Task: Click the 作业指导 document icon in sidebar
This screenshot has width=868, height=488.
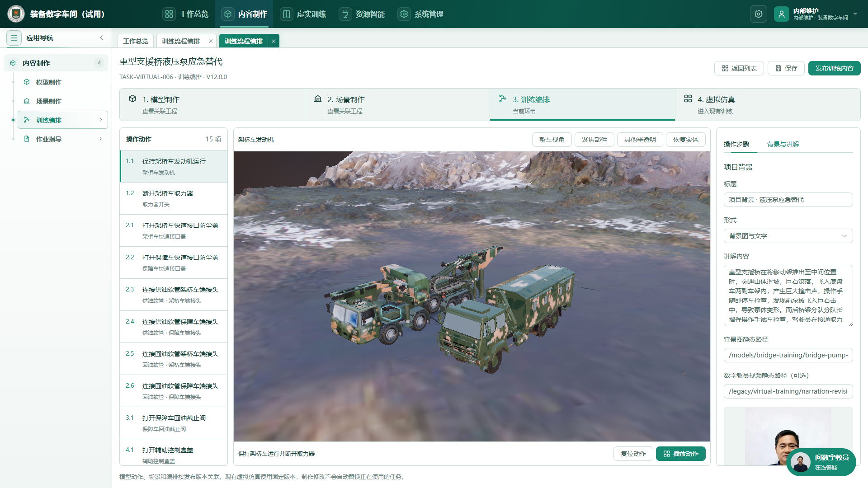Action: (x=27, y=139)
